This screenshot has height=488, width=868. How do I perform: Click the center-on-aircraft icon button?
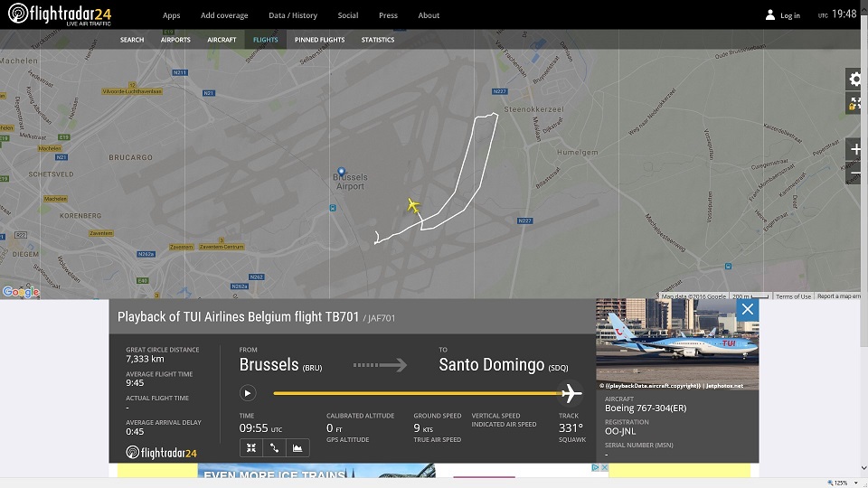(x=251, y=447)
